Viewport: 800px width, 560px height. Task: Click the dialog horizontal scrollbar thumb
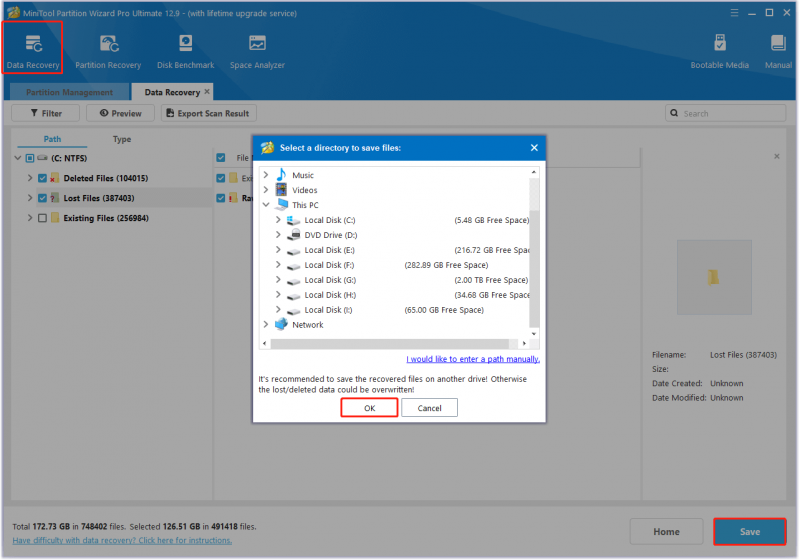point(390,344)
